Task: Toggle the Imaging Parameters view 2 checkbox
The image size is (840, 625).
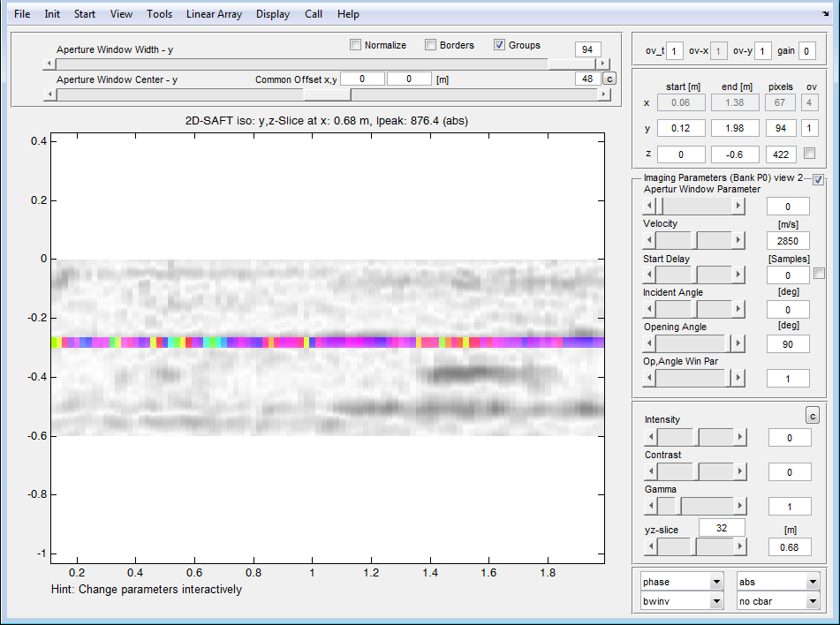Action: click(818, 179)
